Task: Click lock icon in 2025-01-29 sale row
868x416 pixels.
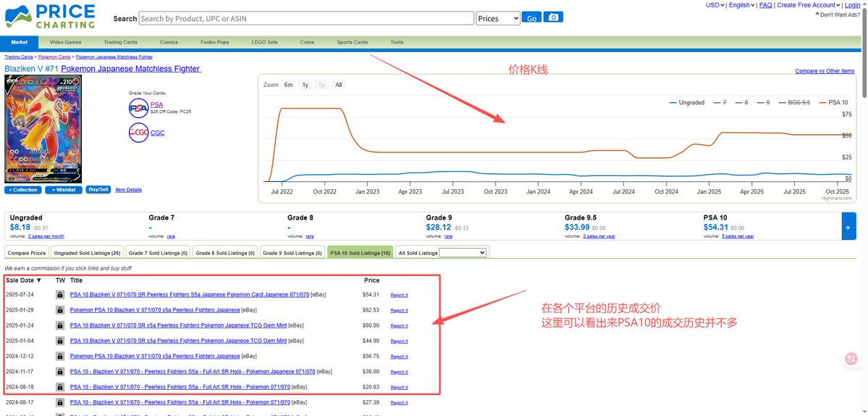Action: pyautogui.click(x=60, y=310)
